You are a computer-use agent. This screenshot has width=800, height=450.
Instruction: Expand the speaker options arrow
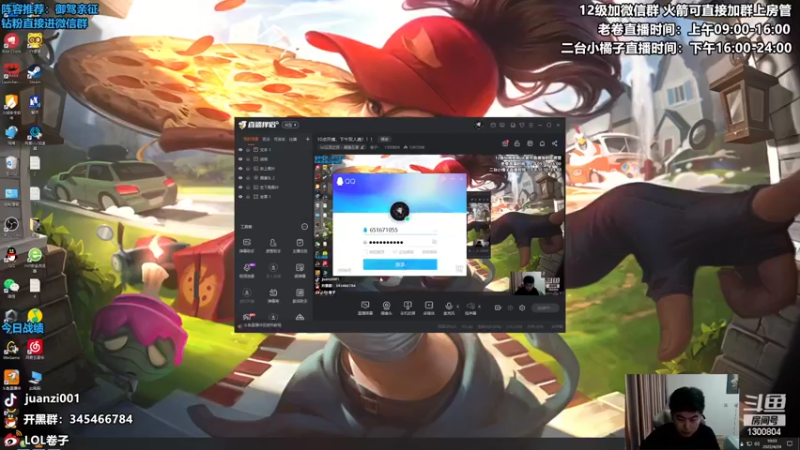(x=480, y=306)
